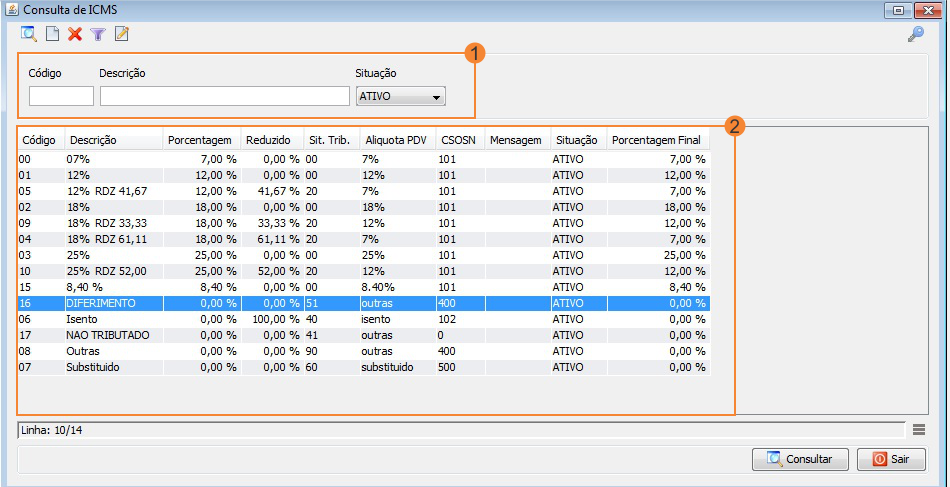Click the Porcentagem Final column header
The image size is (950, 487).
[657, 140]
